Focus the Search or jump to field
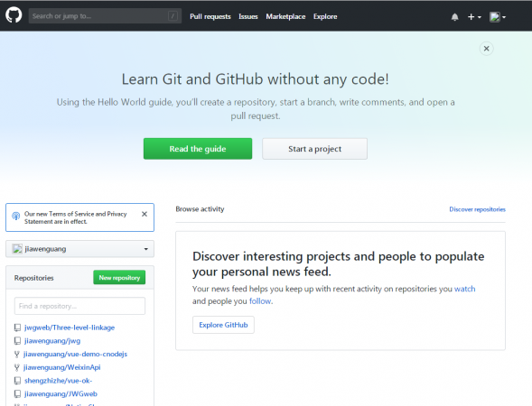The height and width of the screenshot is (406, 532). point(105,16)
